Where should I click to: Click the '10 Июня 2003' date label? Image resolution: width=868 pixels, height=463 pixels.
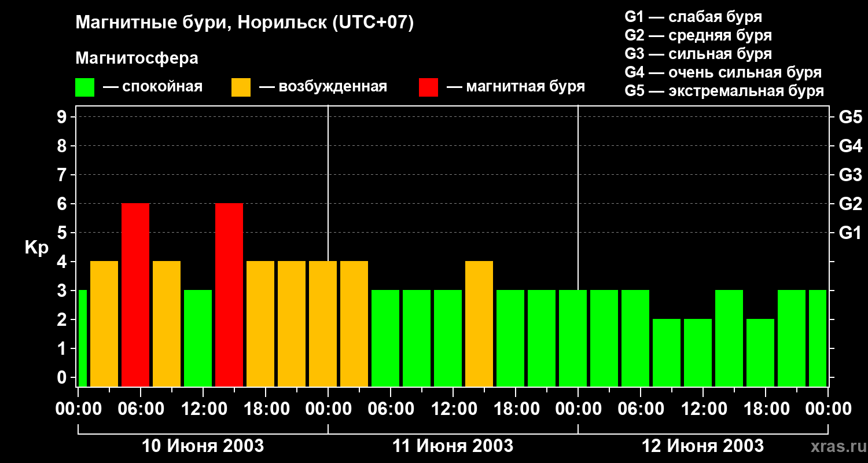[203, 446]
